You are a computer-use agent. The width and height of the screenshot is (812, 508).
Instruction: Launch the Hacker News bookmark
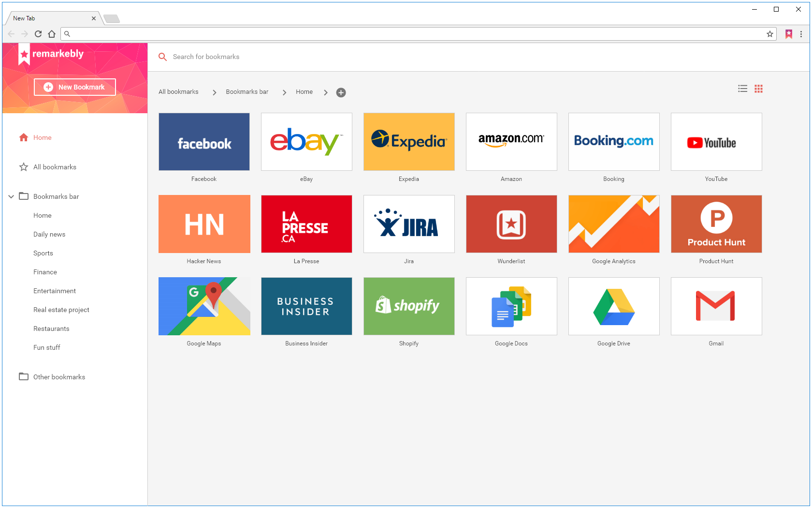pyautogui.click(x=203, y=224)
